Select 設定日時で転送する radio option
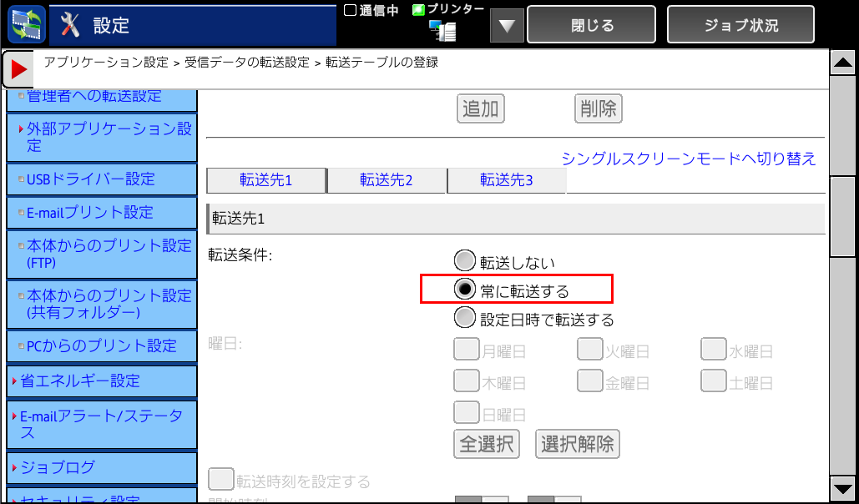Image resolution: width=859 pixels, height=504 pixels. 464,319
